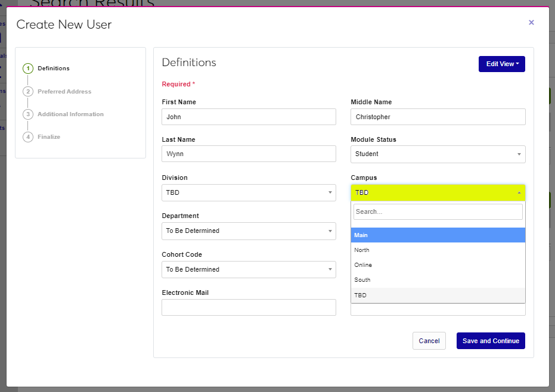This screenshot has width=555, height=392.
Task: Open the Department dropdown
Action: (249, 231)
